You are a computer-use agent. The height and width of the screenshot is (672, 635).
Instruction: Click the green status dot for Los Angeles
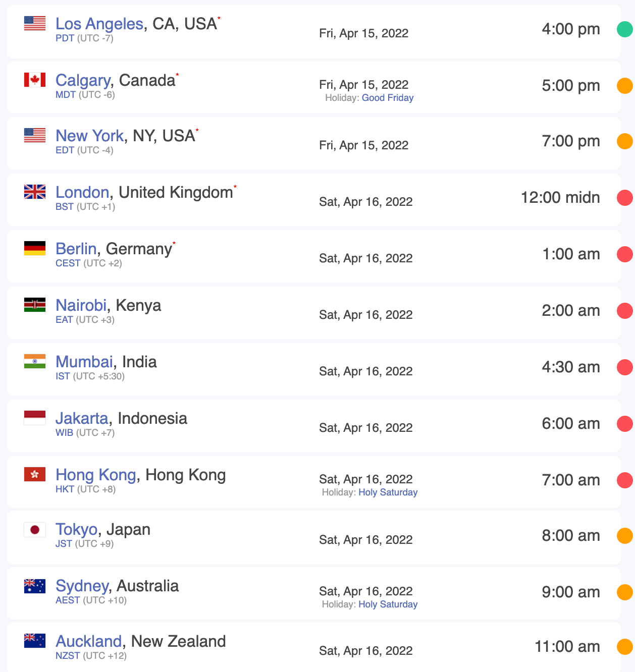pos(625,29)
